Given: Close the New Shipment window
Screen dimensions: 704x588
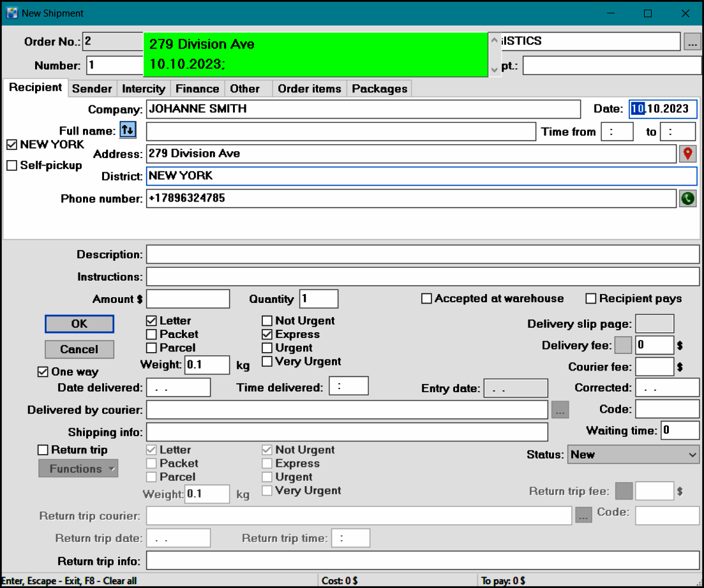Looking at the screenshot, I should 685,13.
